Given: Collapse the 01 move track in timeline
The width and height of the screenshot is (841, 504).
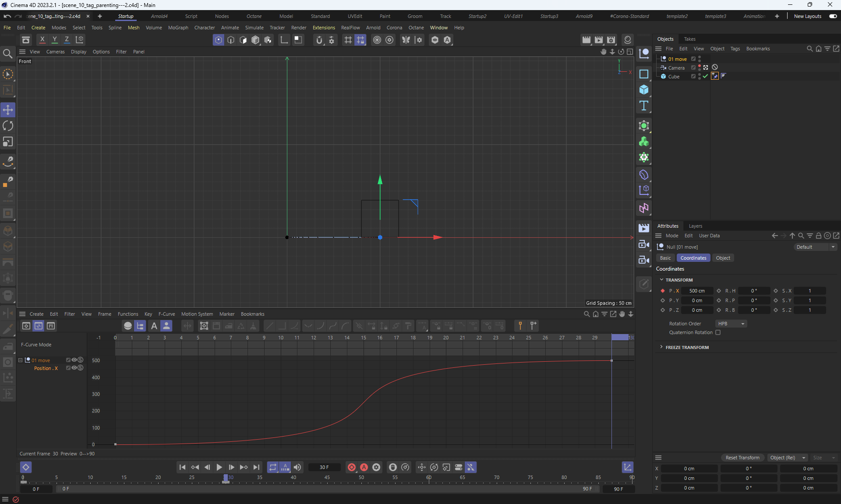Looking at the screenshot, I should tap(20, 360).
